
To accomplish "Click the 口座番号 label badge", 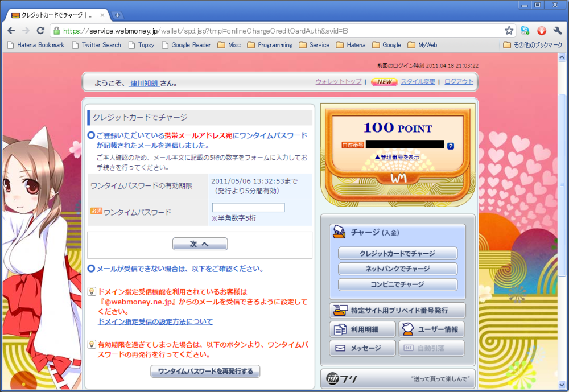I will click(353, 145).
